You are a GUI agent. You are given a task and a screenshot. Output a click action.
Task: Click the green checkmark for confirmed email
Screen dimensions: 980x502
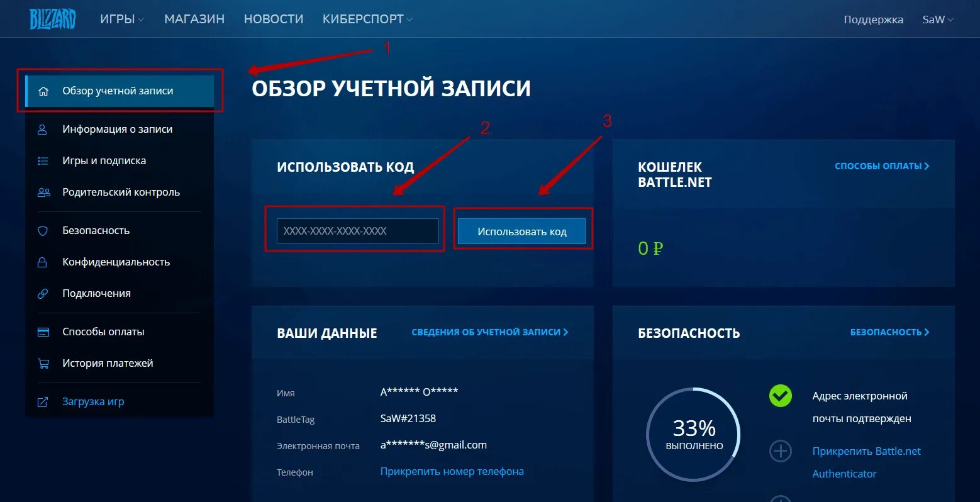[x=781, y=396]
